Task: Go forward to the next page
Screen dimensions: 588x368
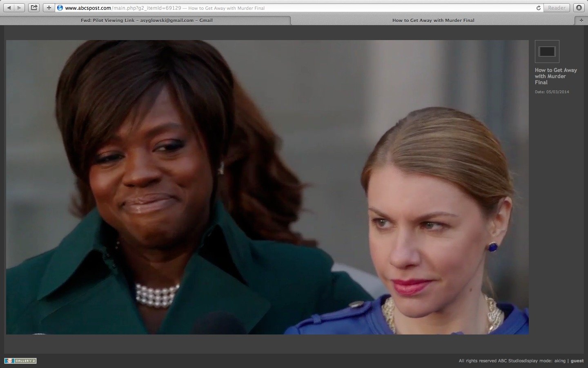Action: (20, 8)
